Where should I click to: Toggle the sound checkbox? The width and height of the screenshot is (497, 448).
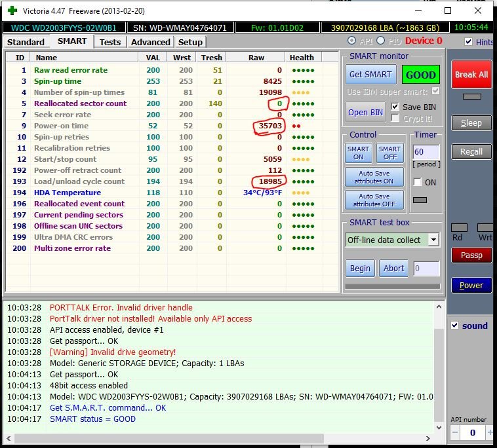[455, 325]
